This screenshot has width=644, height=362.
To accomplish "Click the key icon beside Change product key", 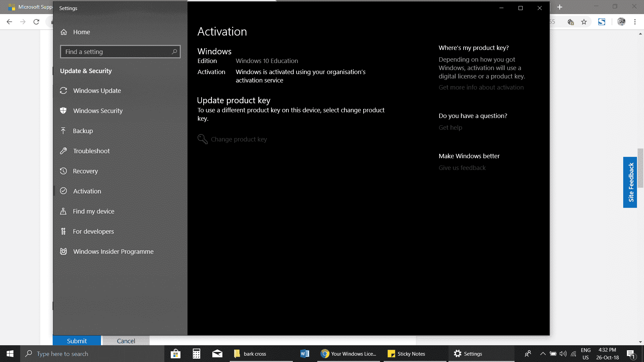I will (202, 139).
